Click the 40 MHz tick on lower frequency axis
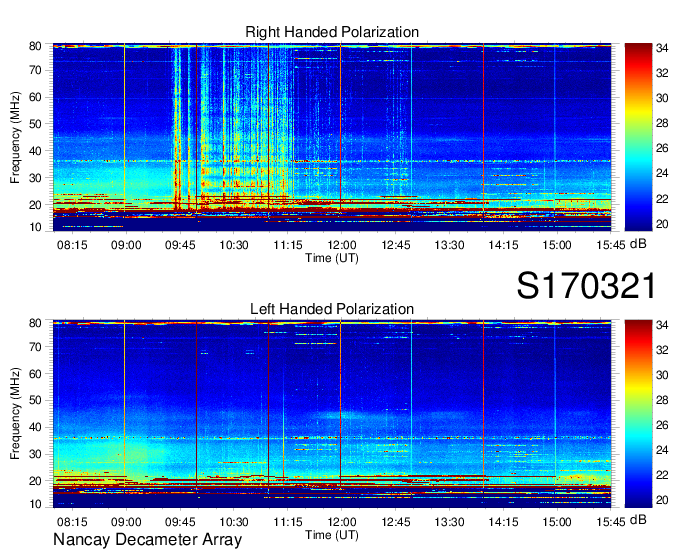 click(35, 427)
